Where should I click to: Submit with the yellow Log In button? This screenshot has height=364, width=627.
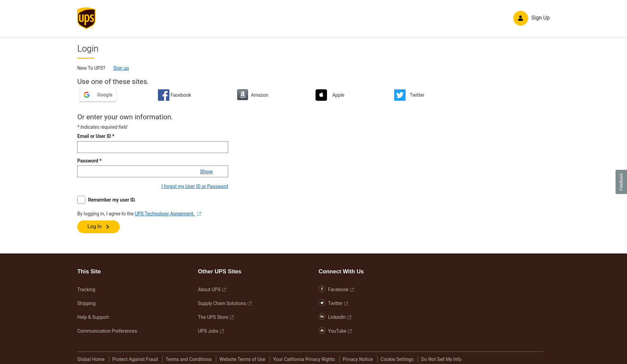pos(99,227)
